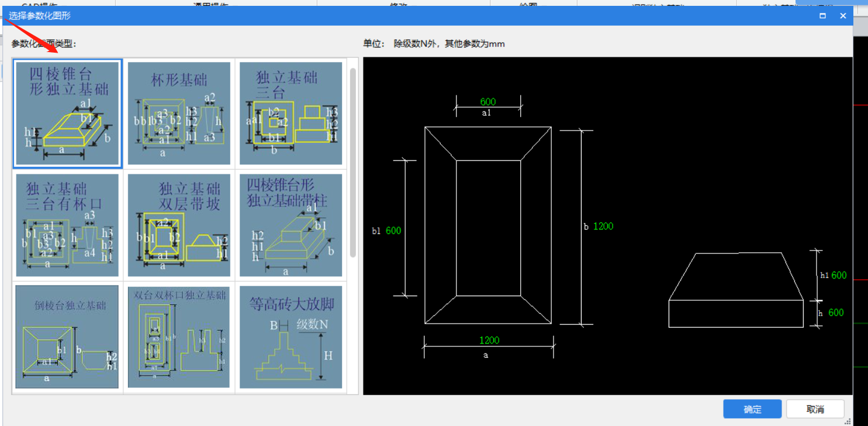Edit the a value 1200 at bottom
Screen dimensions: 868x426
point(489,341)
